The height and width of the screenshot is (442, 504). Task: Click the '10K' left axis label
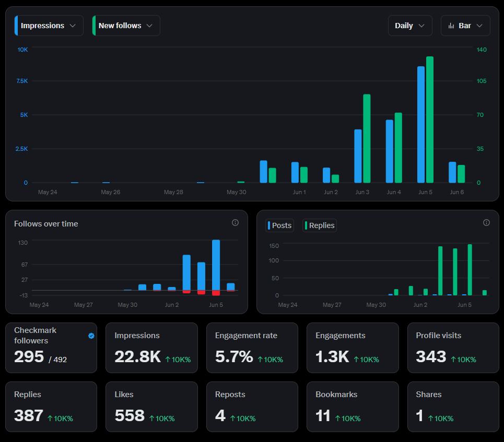coord(22,50)
